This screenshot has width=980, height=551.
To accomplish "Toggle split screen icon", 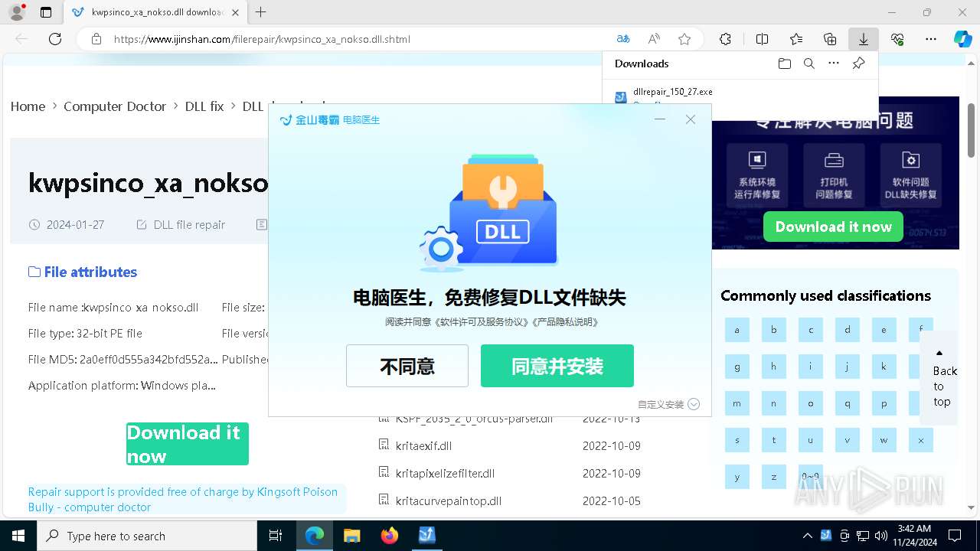I will click(x=762, y=39).
